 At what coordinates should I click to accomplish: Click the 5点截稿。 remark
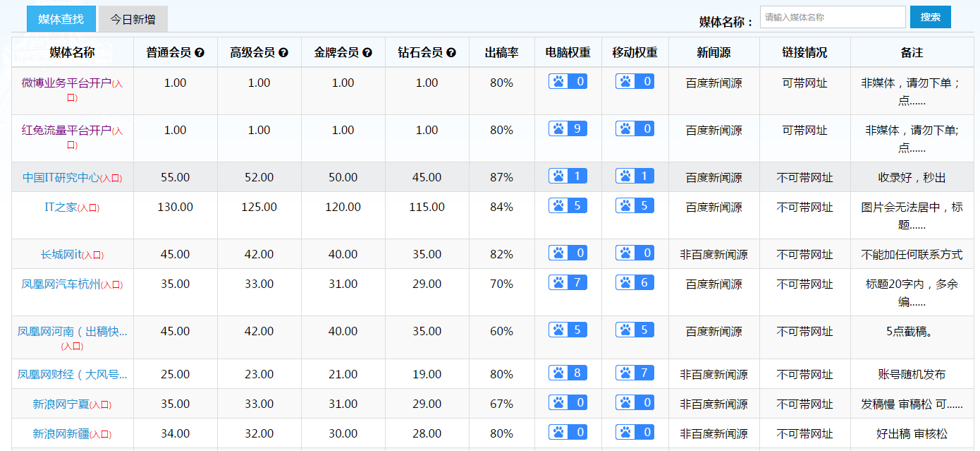click(912, 332)
